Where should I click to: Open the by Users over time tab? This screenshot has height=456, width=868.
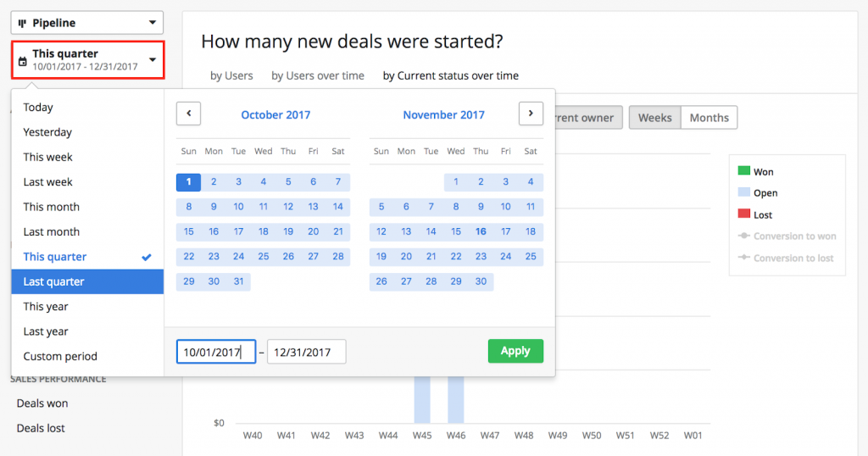(x=317, y=75)
